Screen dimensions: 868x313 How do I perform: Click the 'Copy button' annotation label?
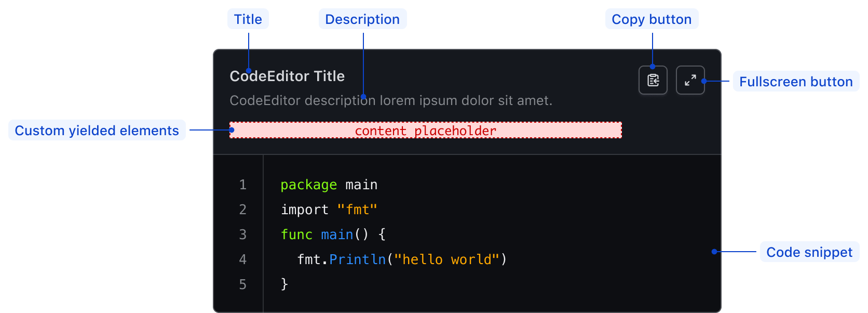[x=652, y=19]
